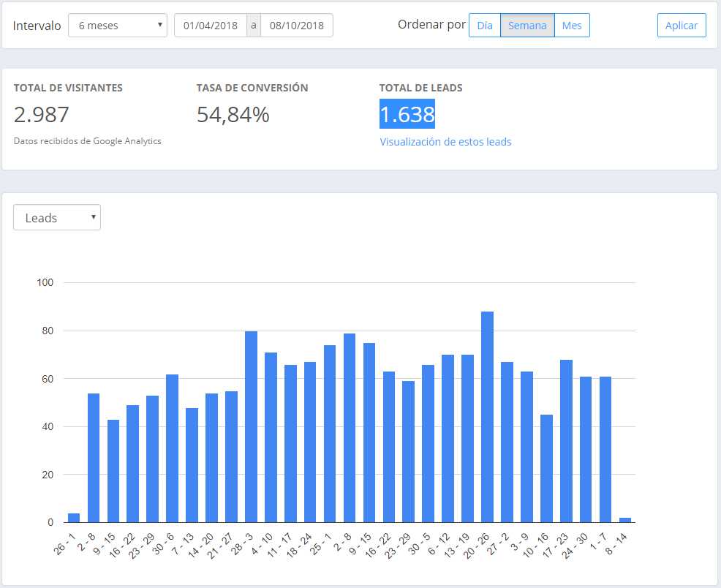Expand the Leads chart metric dropdown
The width and height of the screenshot is (721, 588).
coord(57,217)
